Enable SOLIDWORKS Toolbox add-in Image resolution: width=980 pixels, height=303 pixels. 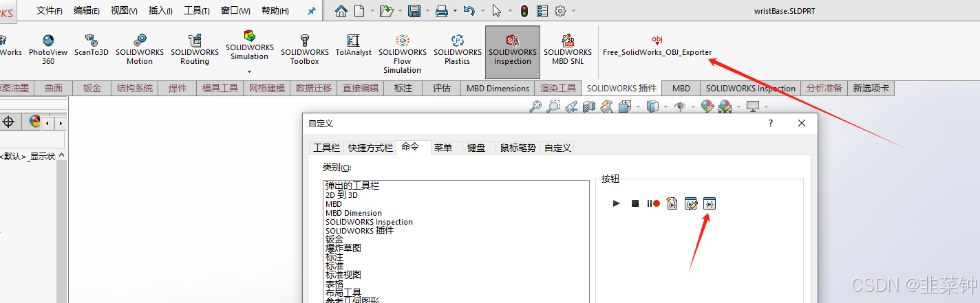click(x=305, y=50)
